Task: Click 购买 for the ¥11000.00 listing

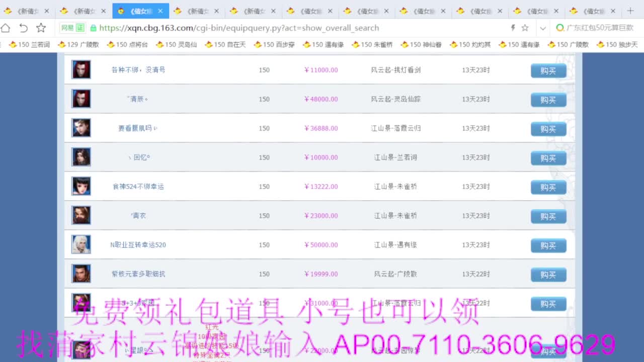Action: click(x=548, y=71)
